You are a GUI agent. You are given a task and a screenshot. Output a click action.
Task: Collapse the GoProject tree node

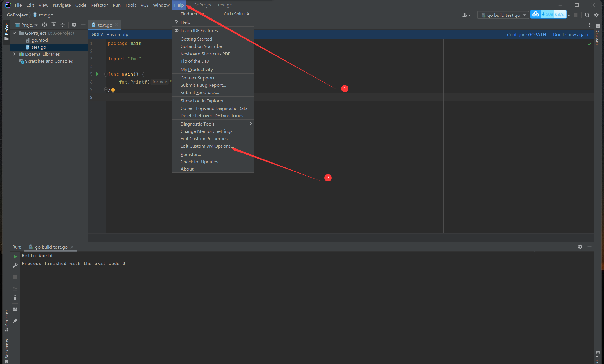coord(14,33)
